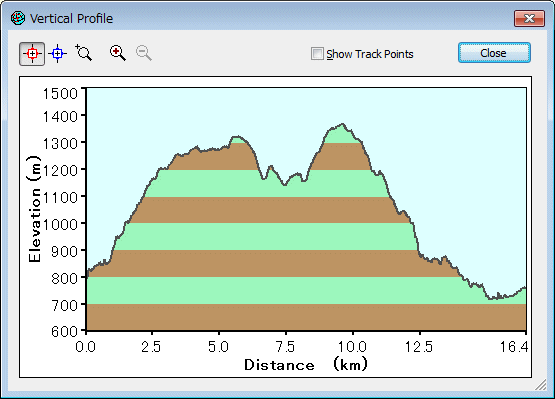
Task: Click the 1300 elevation axis label
Action: 60,144
